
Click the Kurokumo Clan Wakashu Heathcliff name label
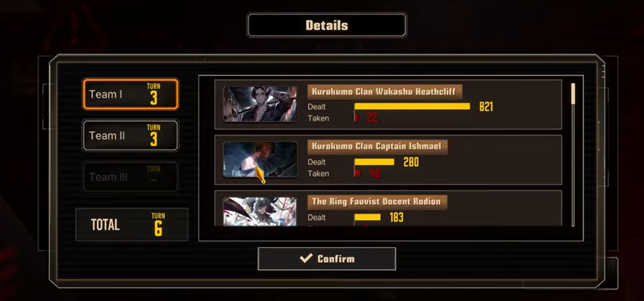(x=385, y=91)
